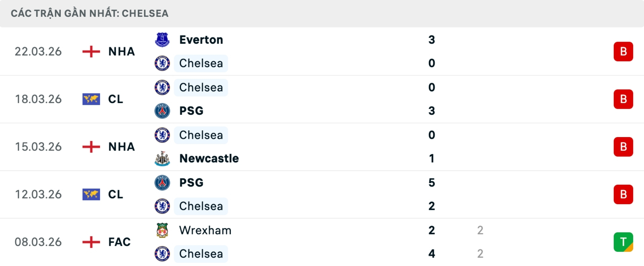Image resolution: width=644 pixels, height=266 pixels.
Task: Open Everton team name link
Action: (201, 40)
